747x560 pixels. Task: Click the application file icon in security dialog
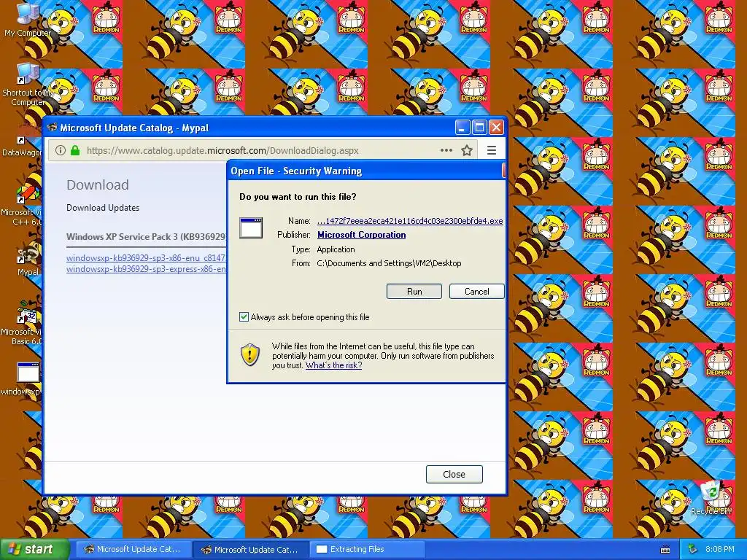pos(251,227)
